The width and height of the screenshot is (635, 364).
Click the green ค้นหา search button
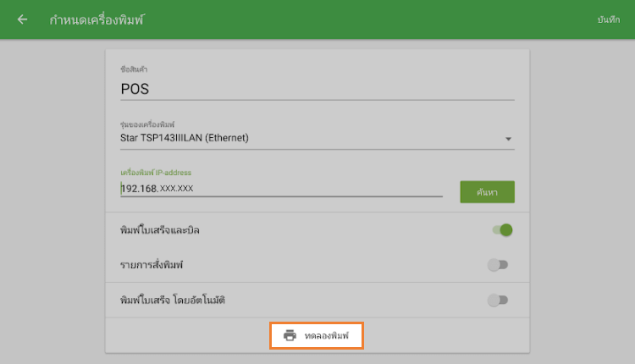(487, 192)
